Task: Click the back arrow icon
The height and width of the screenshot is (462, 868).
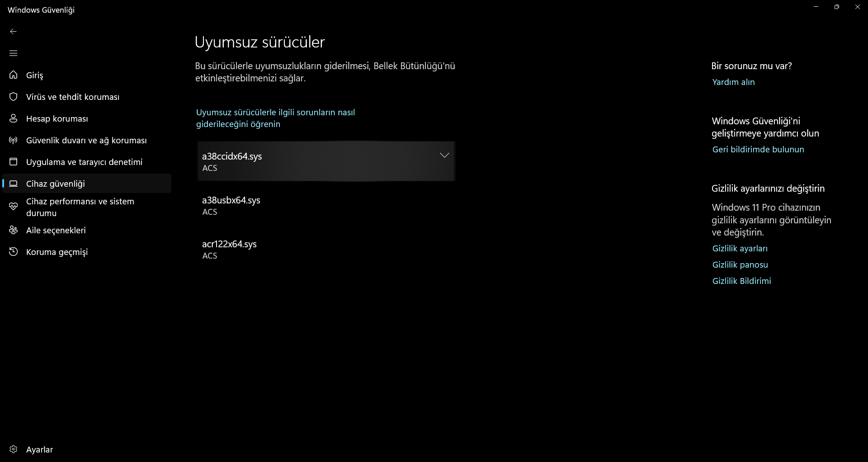Action: 13,32
